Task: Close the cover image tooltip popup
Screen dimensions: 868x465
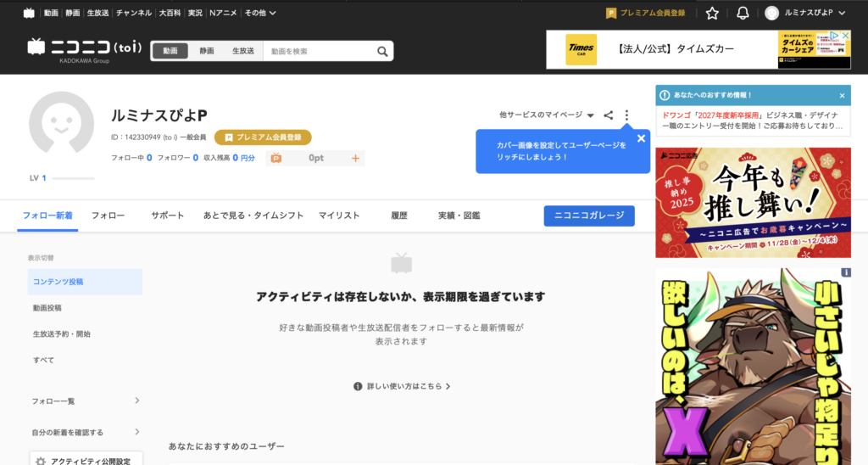Action: coord(641,138)
